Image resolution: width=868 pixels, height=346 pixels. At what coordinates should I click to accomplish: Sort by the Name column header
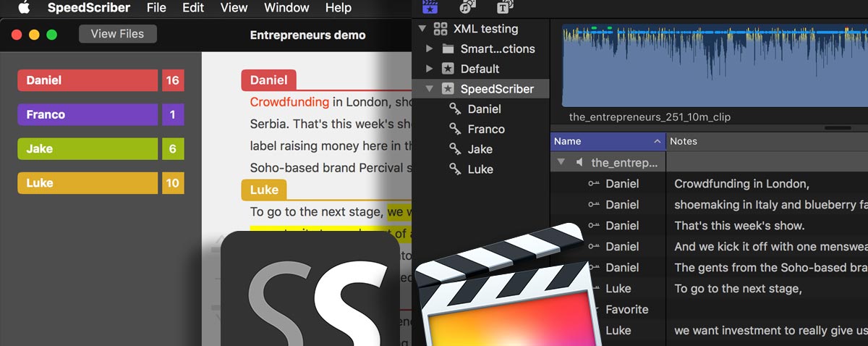pos(608,141)
